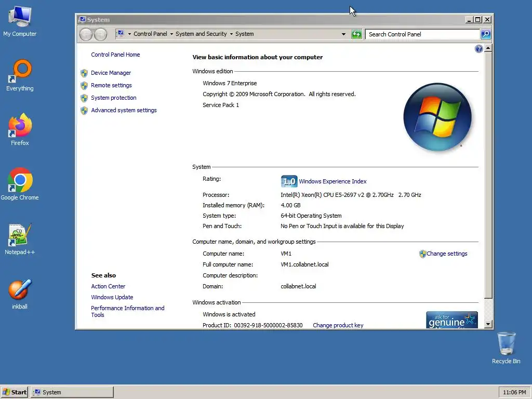
Task: Go to Control Panel breadcrumb
Action: point(150,34)
